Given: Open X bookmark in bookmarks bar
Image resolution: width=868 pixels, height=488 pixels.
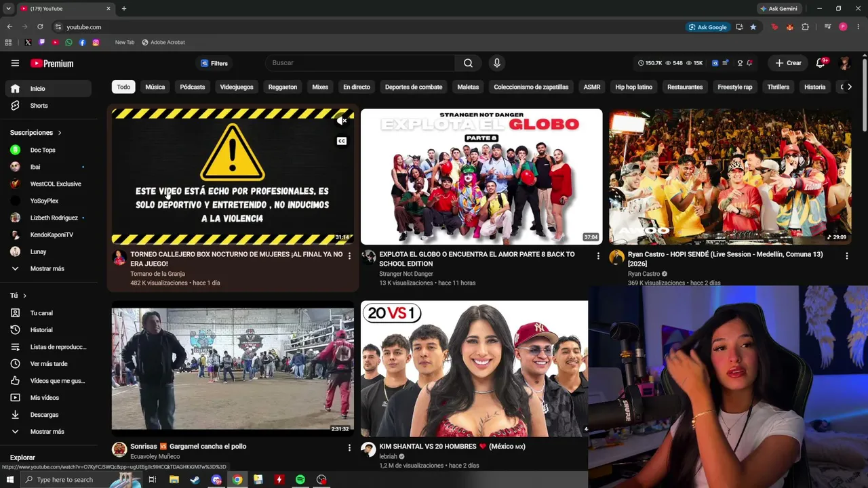Looking at the screenshot, I should coord(28,42).
